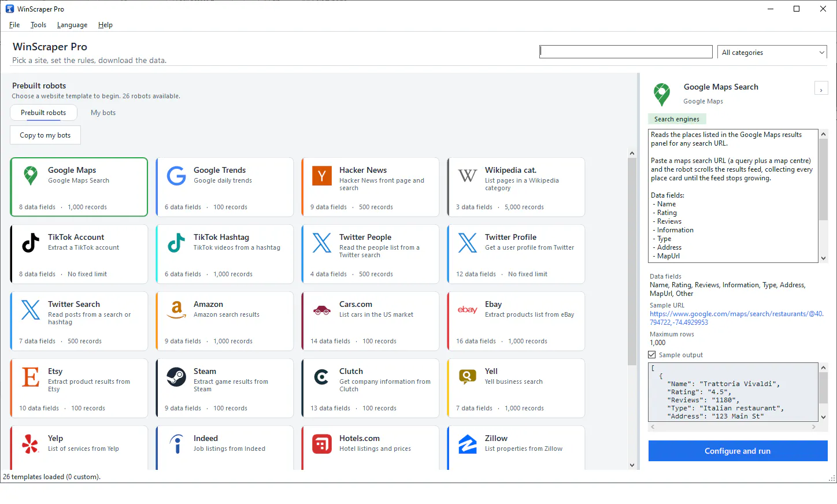This screenshot has height=504, width=837.
Task: Click the Configure and run button
Action: [738, 451]
